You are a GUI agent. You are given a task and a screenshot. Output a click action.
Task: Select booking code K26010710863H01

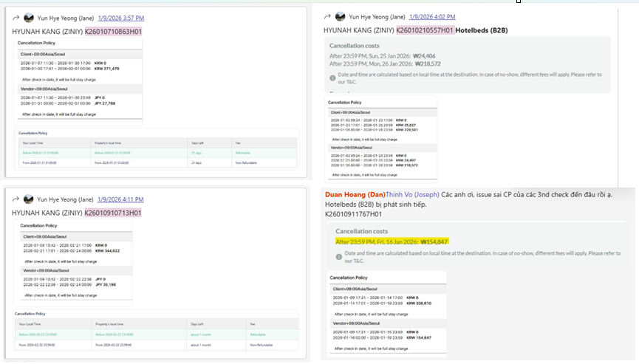pos(113,31)
